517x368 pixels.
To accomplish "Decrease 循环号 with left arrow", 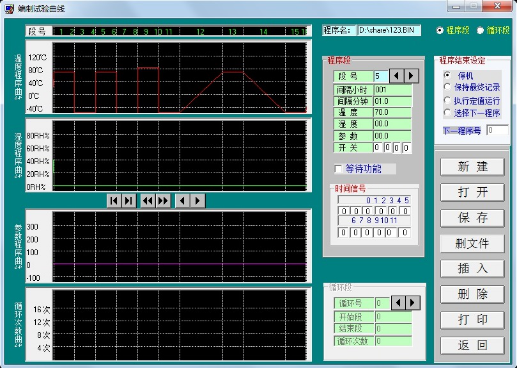I will click(398, 303).
